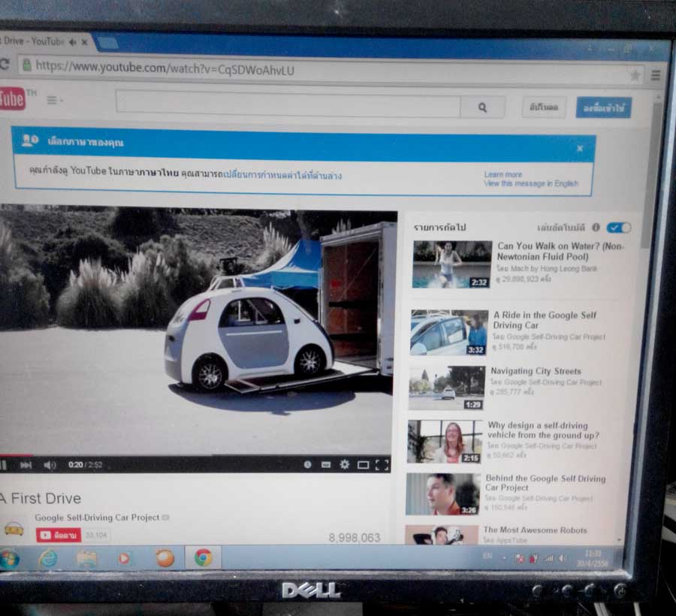The height and width of the screenshot is (616, 676).
Task: Click the blue sign-in button
Action: tap(604, 107)
